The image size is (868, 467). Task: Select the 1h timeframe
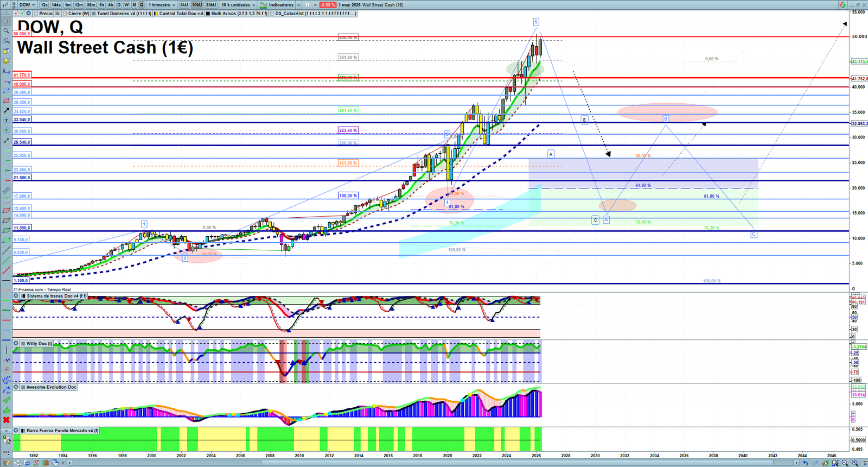101,5
